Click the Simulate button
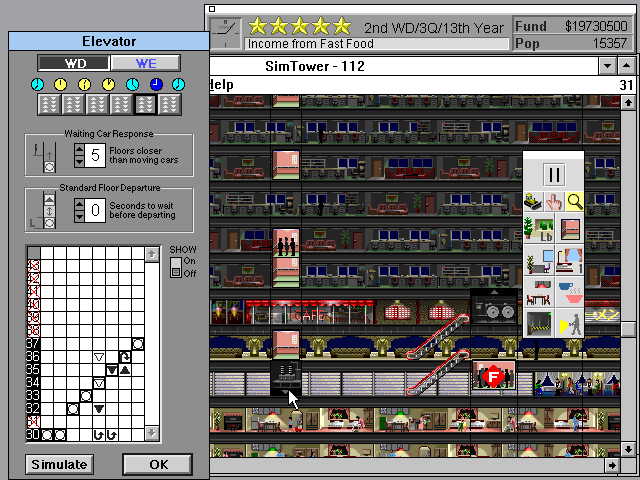640x480 pixels. click(59, 464)
